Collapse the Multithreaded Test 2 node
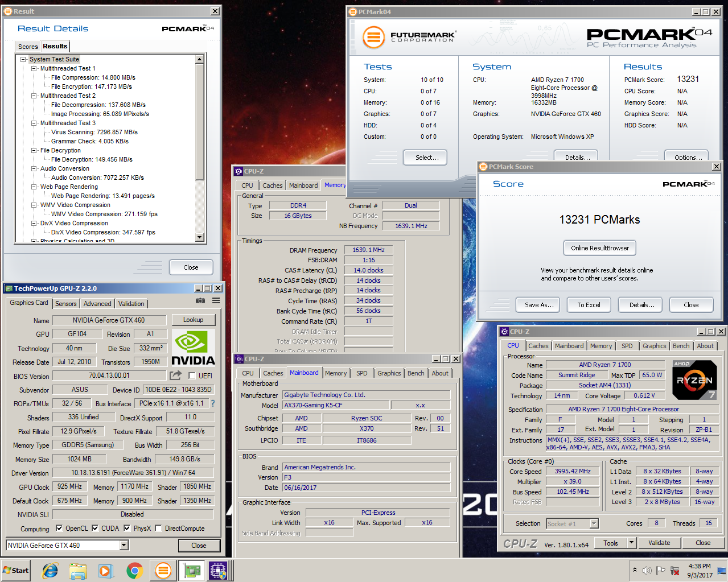This screenshot has width=728, height=582. point(34,96)
